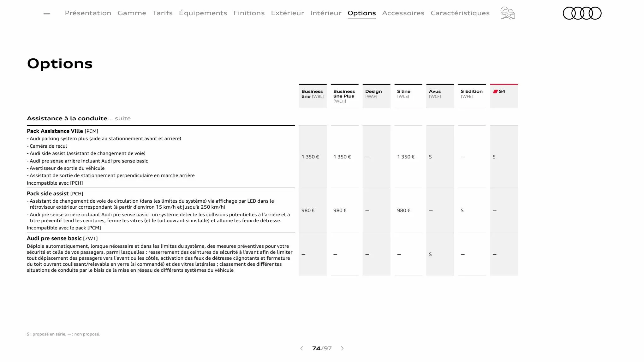Switch to the Tarifs section
This screenshot has height=362, width=644.
click(x=163, y=13)
